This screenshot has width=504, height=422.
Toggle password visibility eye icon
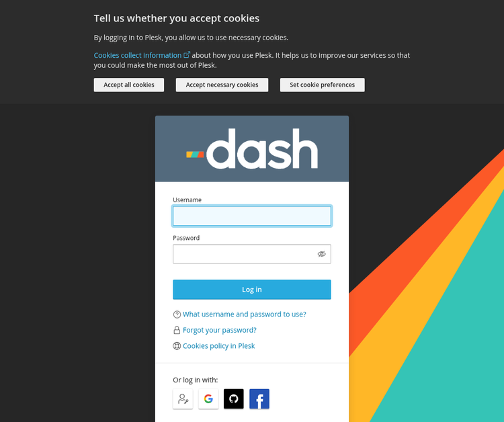coord(321,254)
